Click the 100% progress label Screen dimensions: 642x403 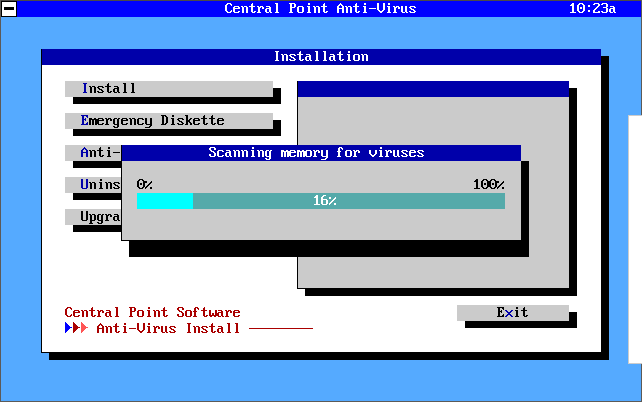click(x=488, y=184)
